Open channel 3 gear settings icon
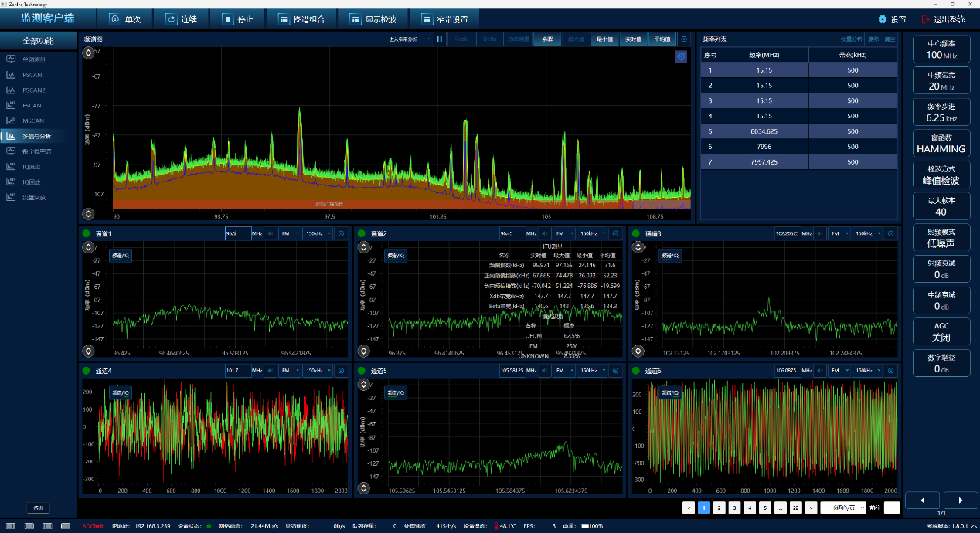 (891, 233)
